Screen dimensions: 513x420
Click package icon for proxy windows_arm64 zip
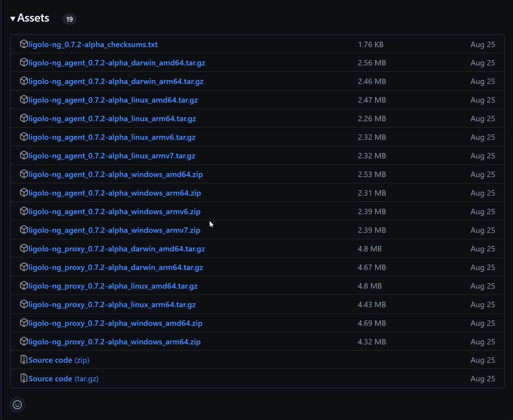click(24, 341)
